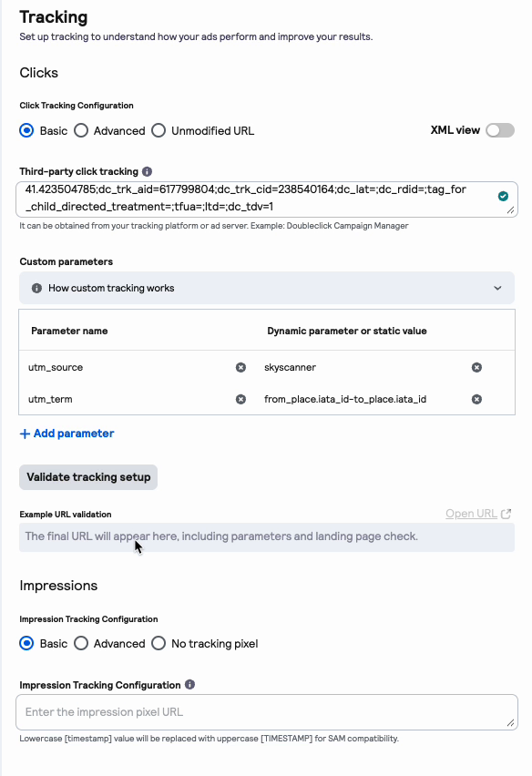Clear the from_place.iata_id value
The height and width of the screenshot is (776, 532).
[476, 399]
